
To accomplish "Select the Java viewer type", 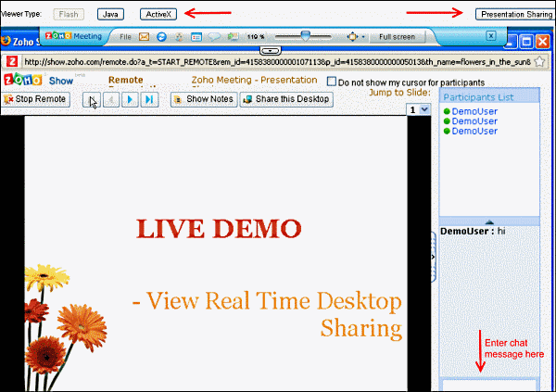I will point(110,14).
